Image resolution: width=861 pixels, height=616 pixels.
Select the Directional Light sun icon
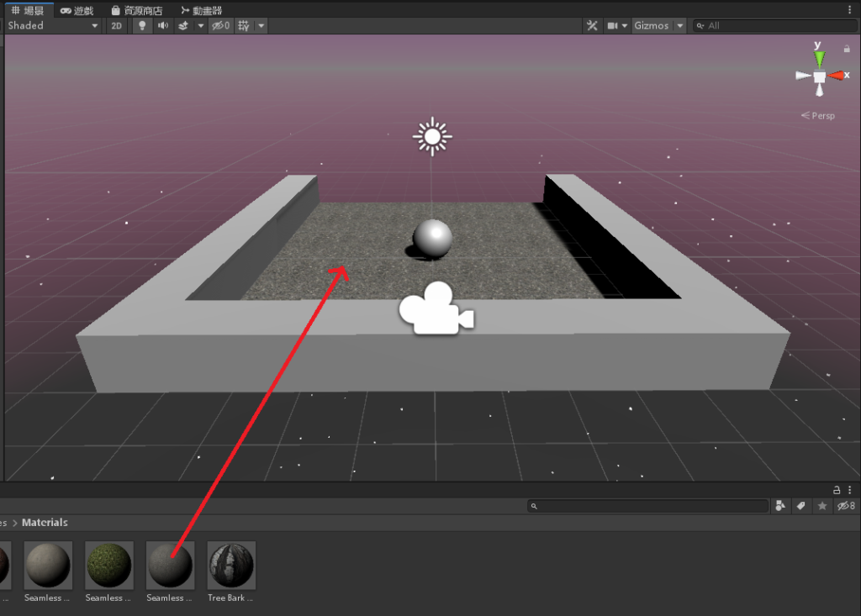432,136
